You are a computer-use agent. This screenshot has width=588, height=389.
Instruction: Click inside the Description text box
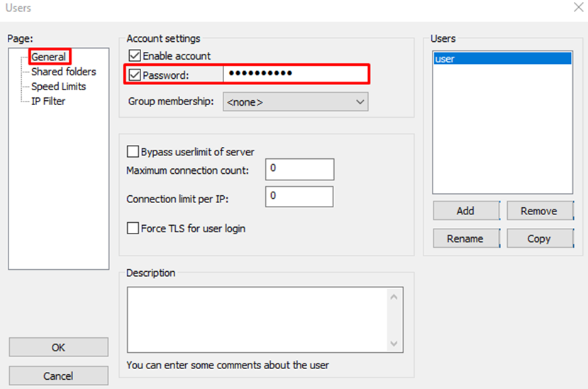pyautogui.click(x=257, y=318)
